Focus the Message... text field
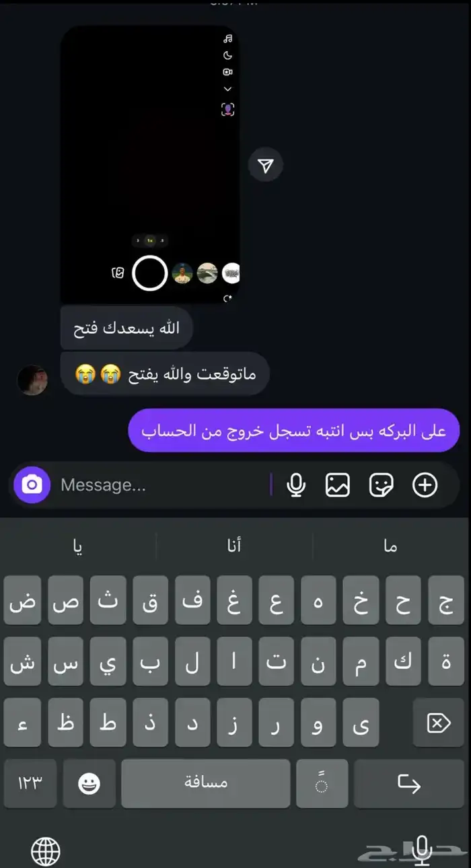The image size is (471, 868). click(x=163, y=485)
